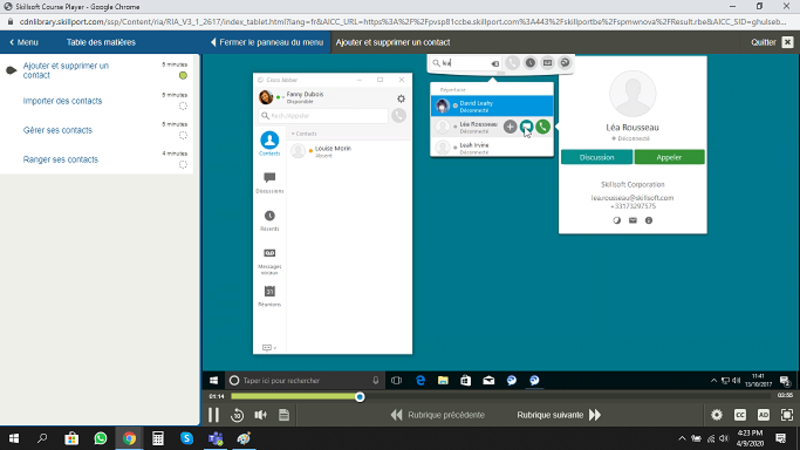
Task: Select contact Louise Morin
Action: coord(349,151)
